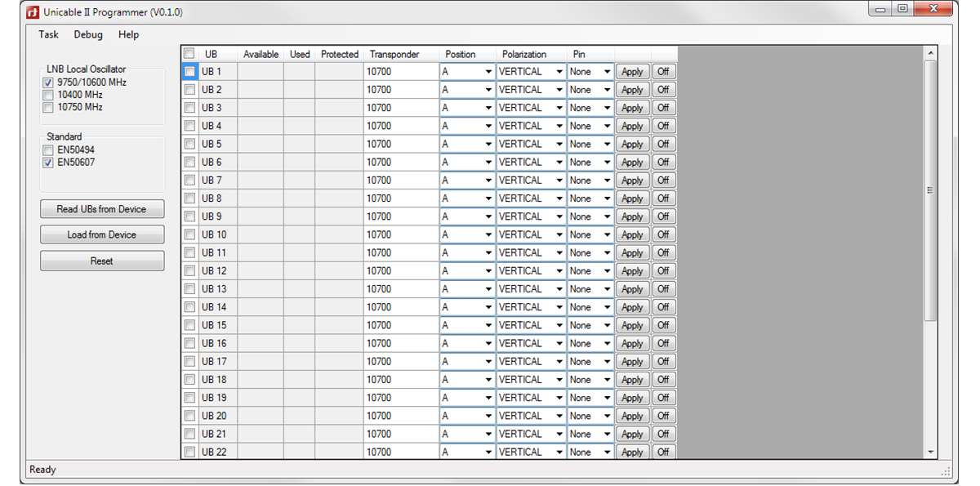Apply settings for UB 15
Image resolution: width=980 pixels, height=486 pixels.
(x=632, y=325)
